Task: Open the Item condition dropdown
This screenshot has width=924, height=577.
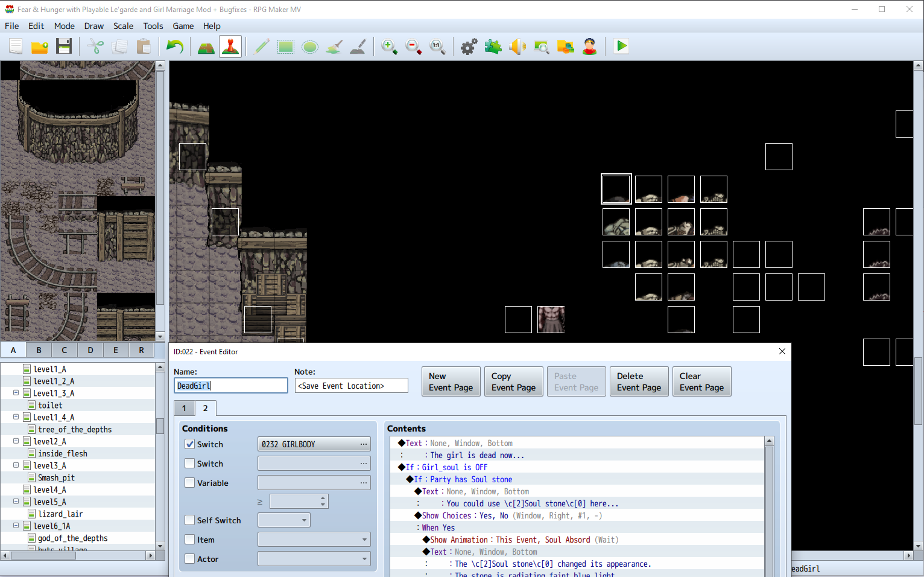Action: coord(314,540)
